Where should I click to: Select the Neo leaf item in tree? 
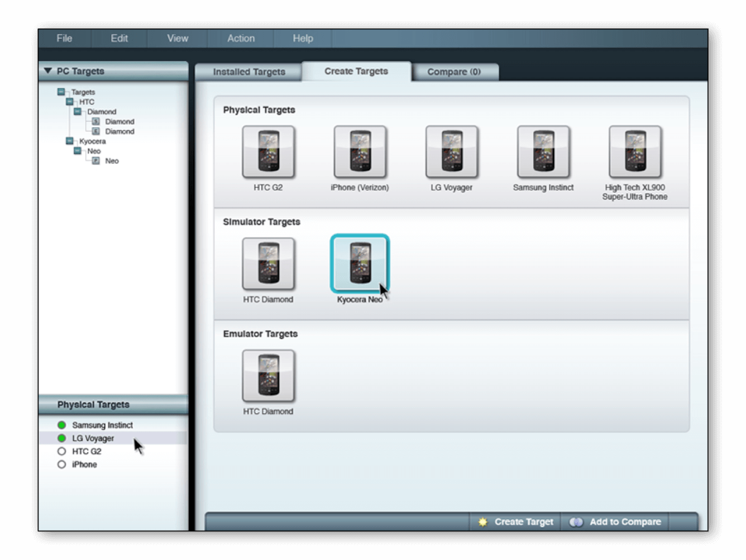[112, 161]
